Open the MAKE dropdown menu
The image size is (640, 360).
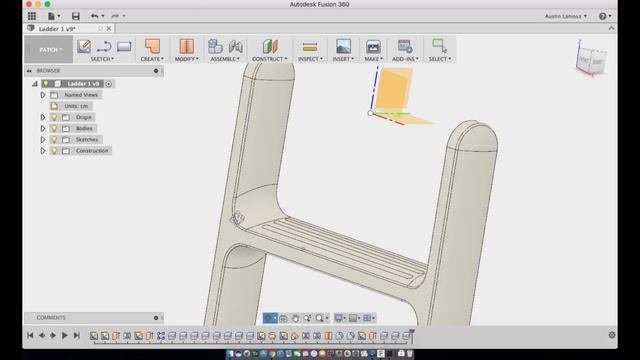(373, 59)
